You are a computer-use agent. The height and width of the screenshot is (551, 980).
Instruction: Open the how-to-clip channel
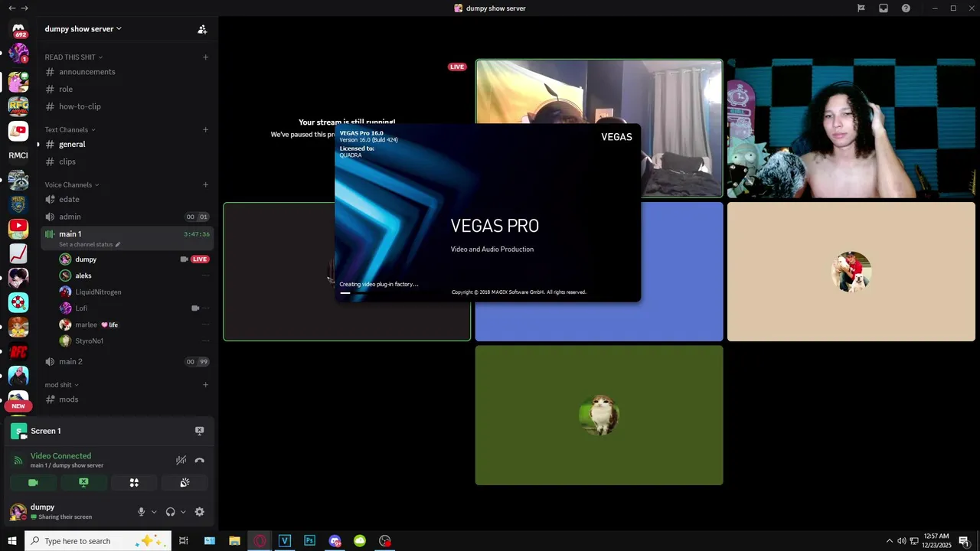(126, 106)
